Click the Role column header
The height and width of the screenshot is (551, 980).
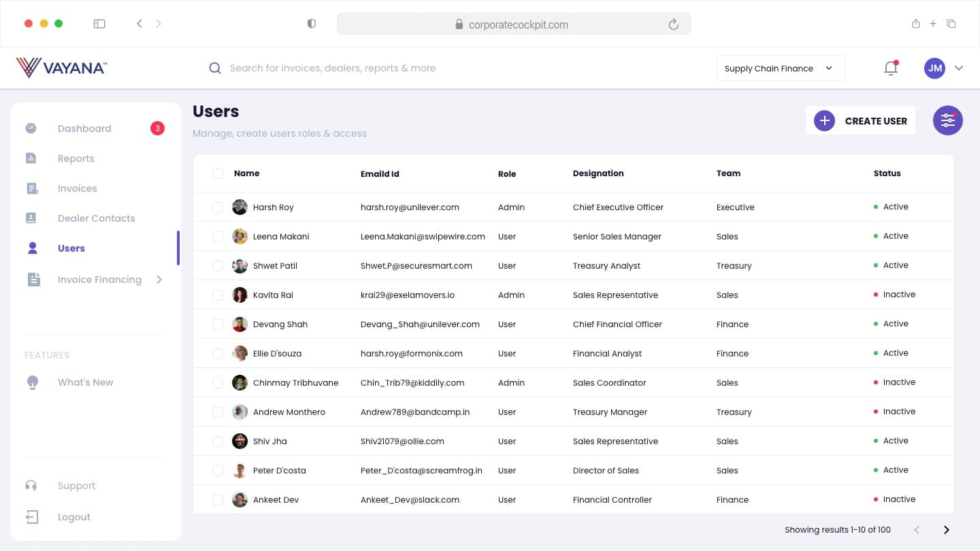(x=507, y=174)
